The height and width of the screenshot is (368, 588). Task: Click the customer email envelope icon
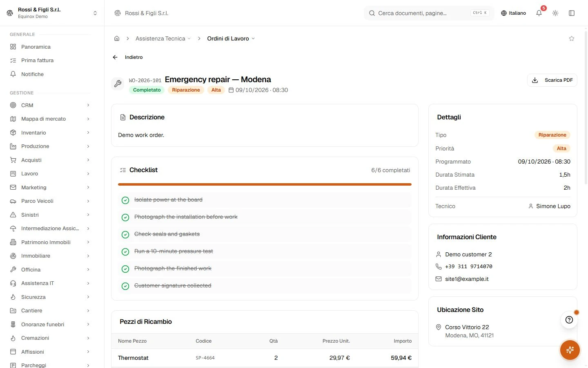pos(439,279)
